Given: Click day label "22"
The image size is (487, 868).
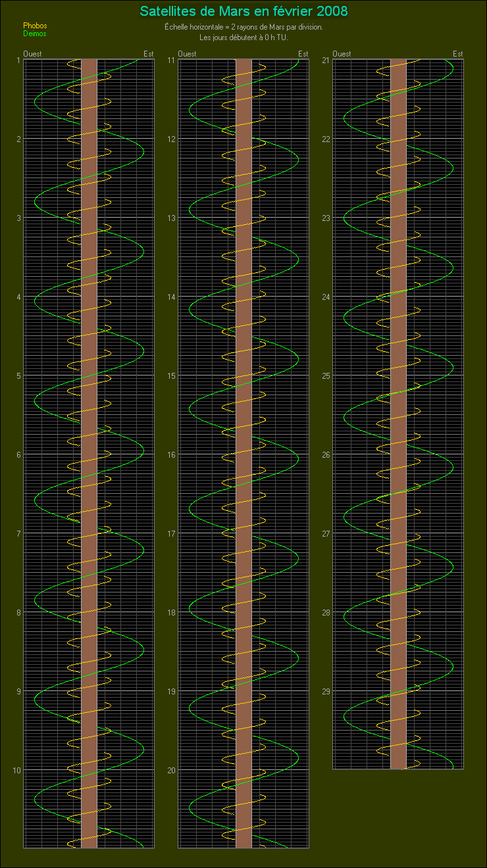Looking at the screenshot, I should pyautogui.click(x=326, y=139).
